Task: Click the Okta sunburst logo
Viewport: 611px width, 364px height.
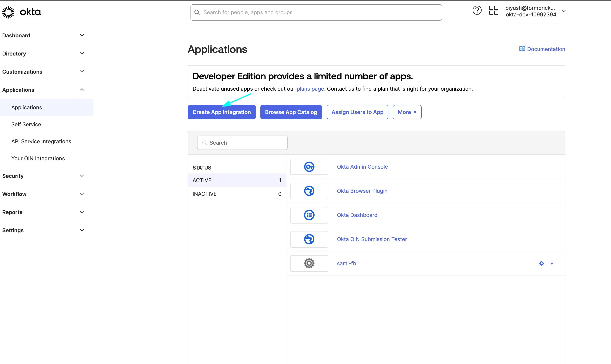Action: [8, 12]
